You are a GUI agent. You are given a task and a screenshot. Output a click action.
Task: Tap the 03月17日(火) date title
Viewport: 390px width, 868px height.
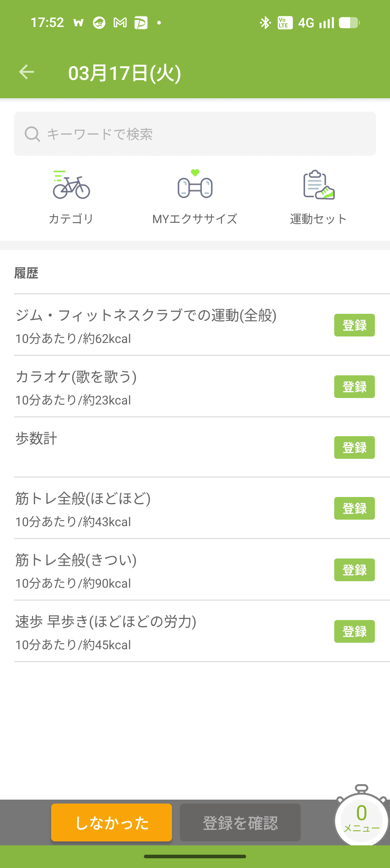click(124, 73)
